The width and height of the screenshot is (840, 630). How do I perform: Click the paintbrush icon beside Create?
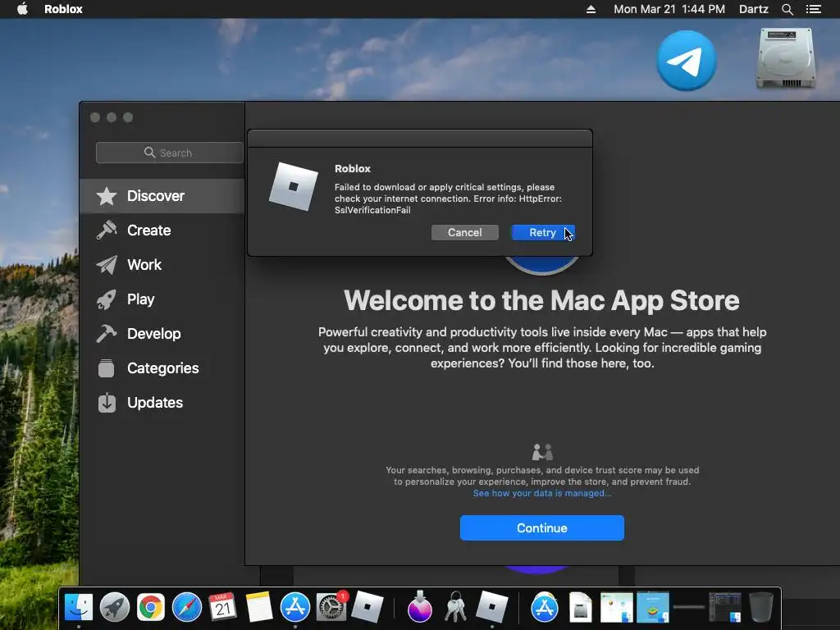pyautogui.click(x=107, y=231)
